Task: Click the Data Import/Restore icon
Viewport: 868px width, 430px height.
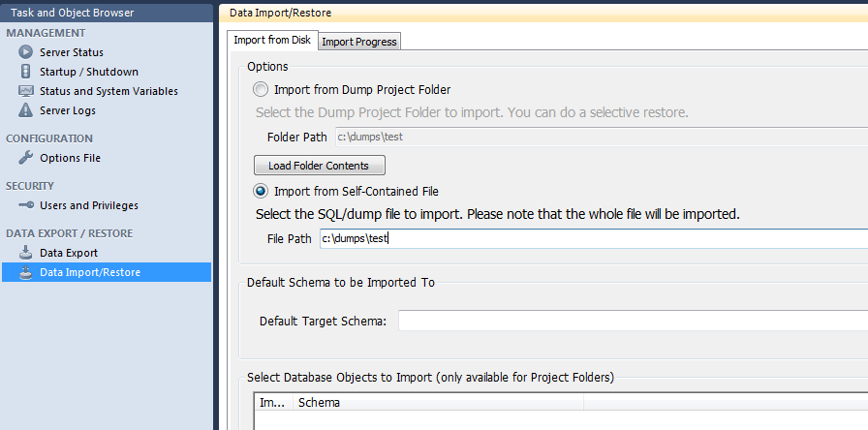Action: pos(25,272)
